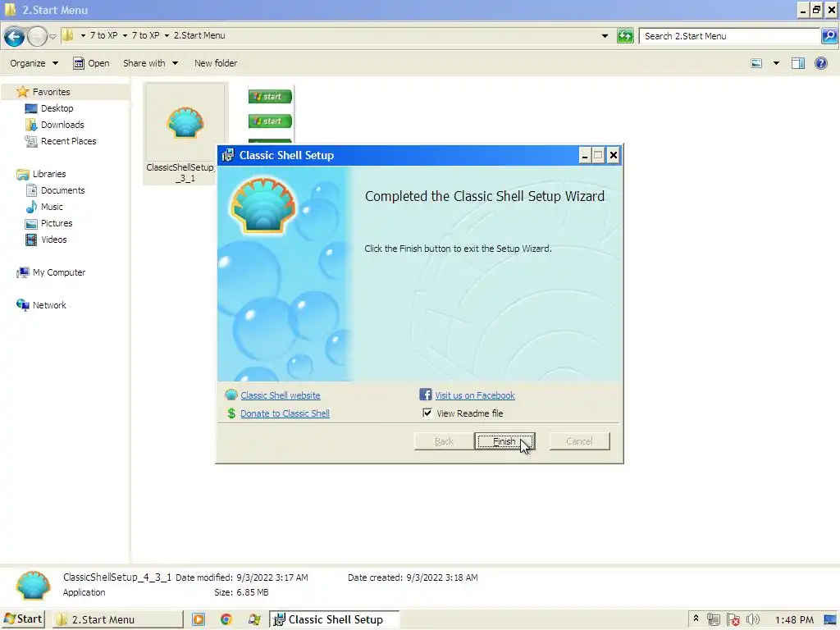Click the search magnifier icon
Screen dimensions: 840x630
(x=829, y=36)
